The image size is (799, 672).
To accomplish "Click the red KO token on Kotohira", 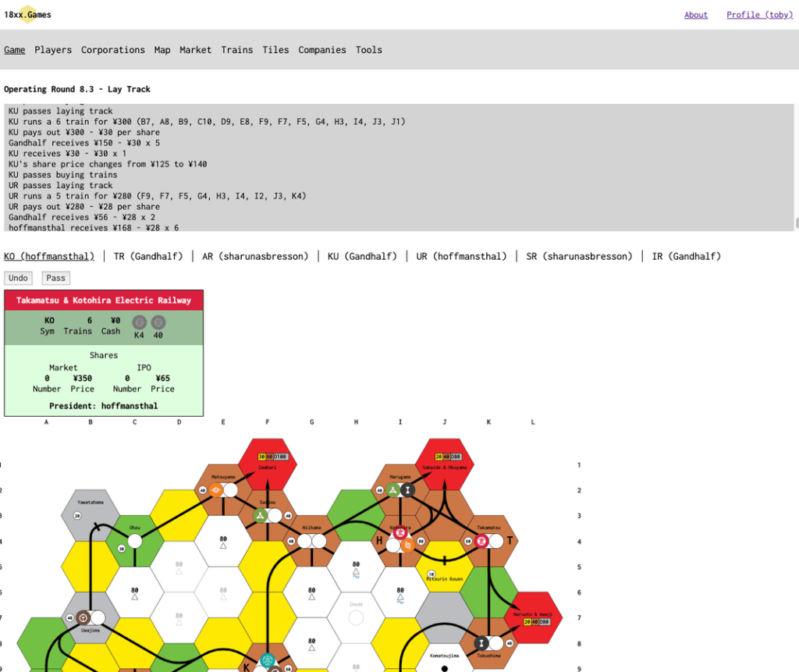I will tap(399, 533).
